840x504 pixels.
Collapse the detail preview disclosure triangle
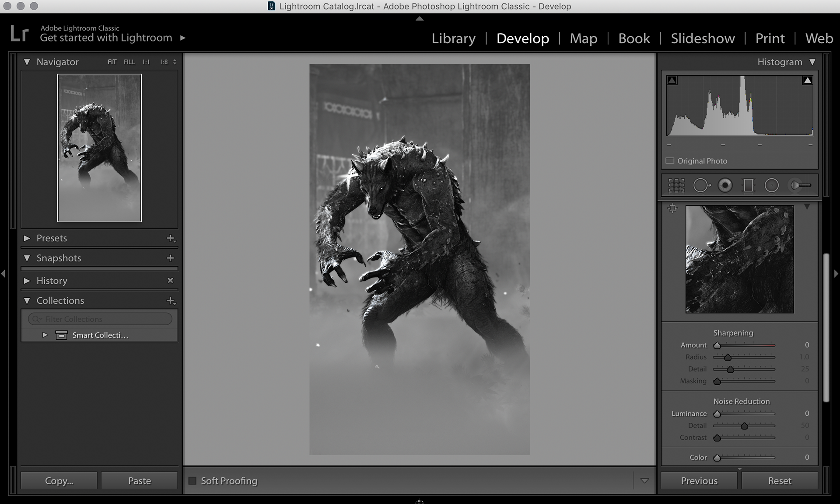[x=807, y=207]
